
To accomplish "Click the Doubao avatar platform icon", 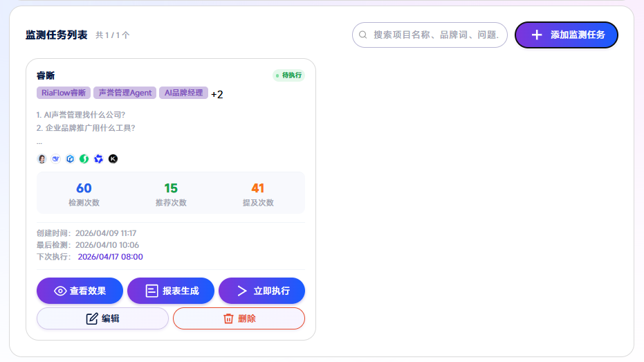I will [x=42, y=159].
